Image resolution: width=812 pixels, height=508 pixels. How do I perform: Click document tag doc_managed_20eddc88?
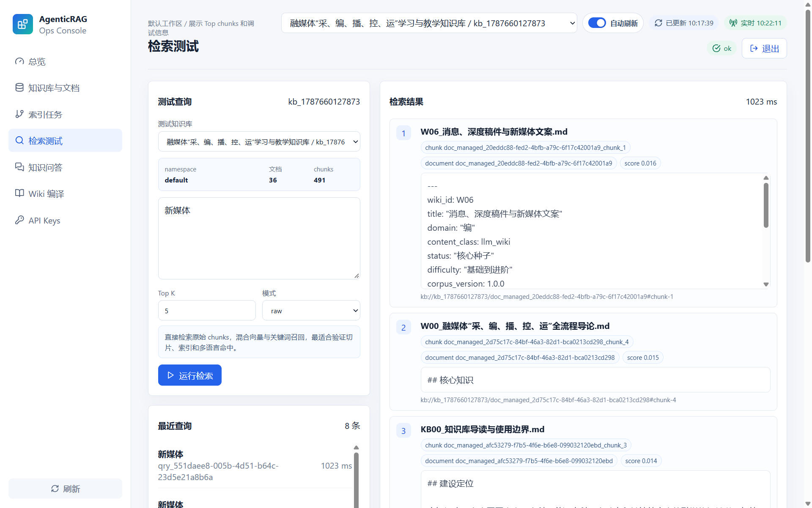tap(518, 163)
